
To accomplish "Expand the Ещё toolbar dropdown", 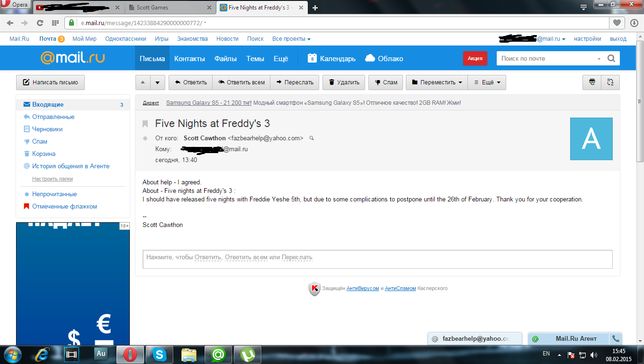I will pos(487,82).
